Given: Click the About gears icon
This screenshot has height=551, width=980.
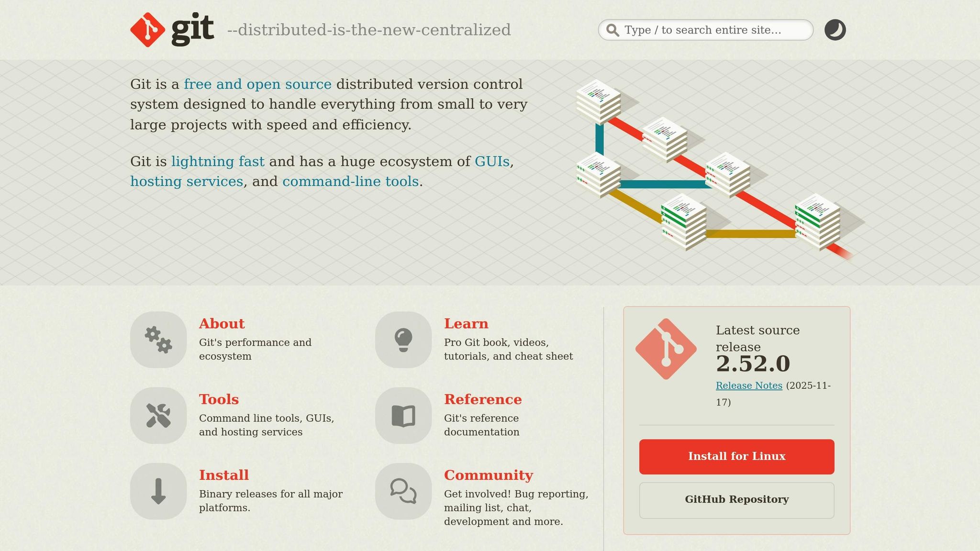Looking at the screenshot, I should (x=158, y=340).
